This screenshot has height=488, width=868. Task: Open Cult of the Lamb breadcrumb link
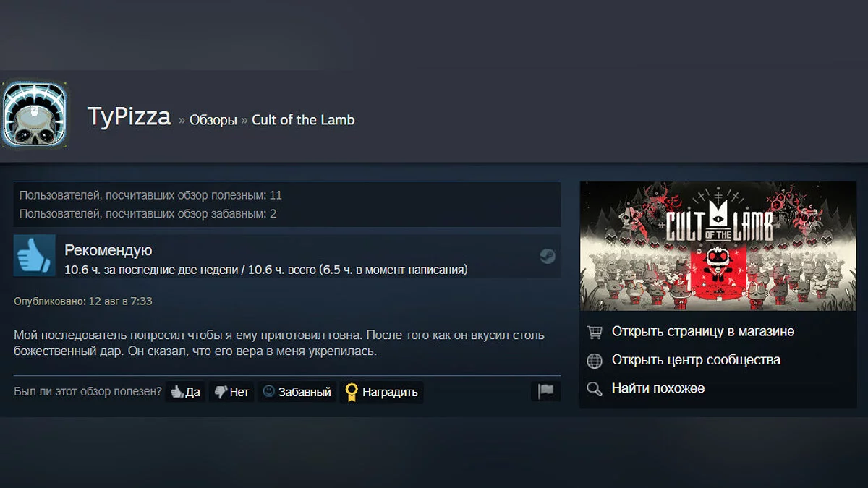tap(303, 120)
